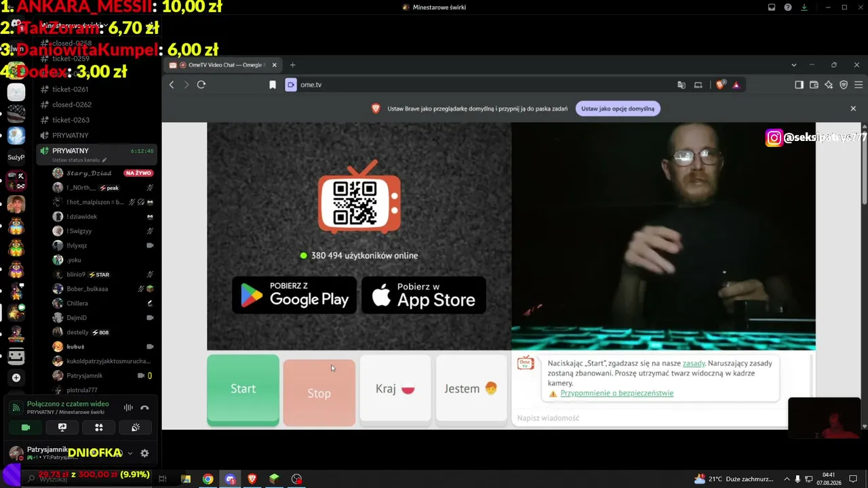Open Brave main menu
This screenshot has height=488, width=868.
pyautogui.click(x=858, y=85)
